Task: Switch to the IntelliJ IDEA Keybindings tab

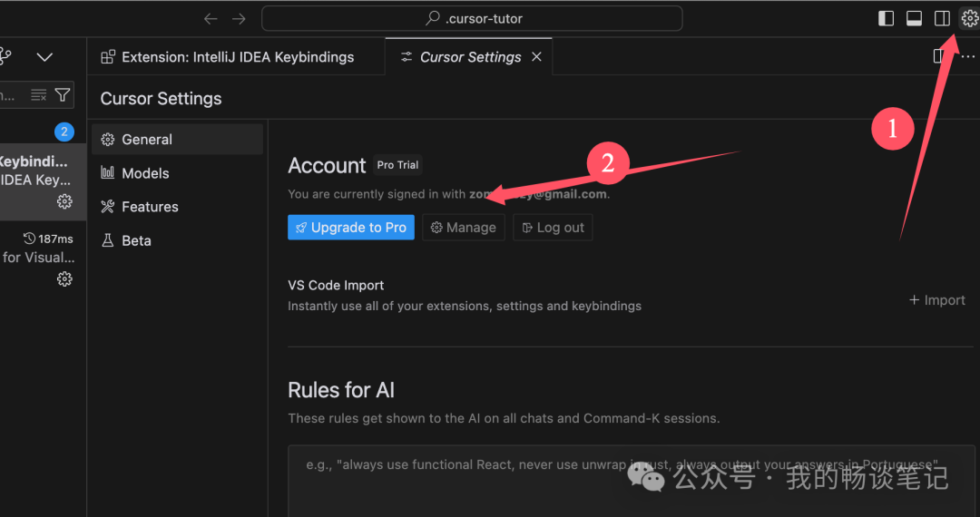Action: pos(228,57)
